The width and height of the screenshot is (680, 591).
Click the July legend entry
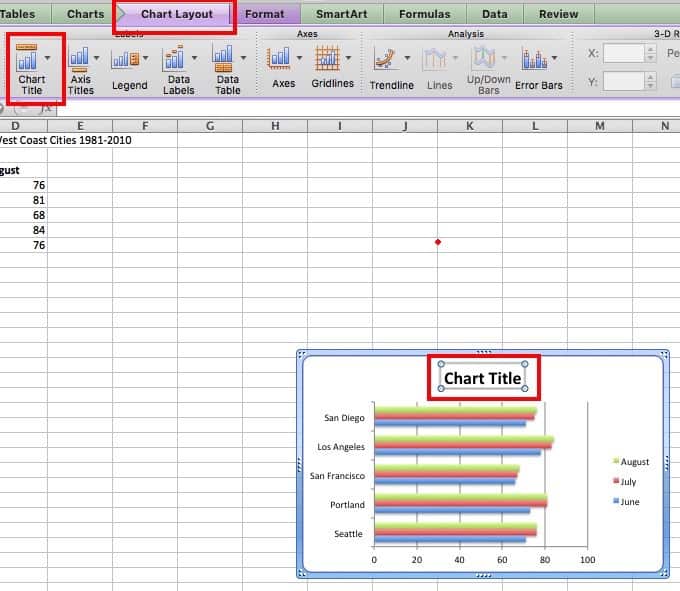coord(624,482)
